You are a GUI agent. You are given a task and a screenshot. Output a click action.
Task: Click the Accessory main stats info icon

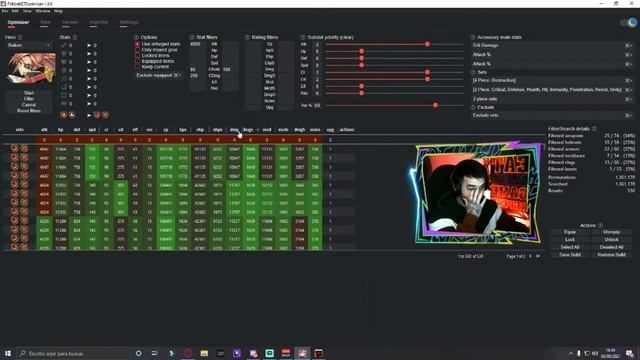click(x=473, y=37)
